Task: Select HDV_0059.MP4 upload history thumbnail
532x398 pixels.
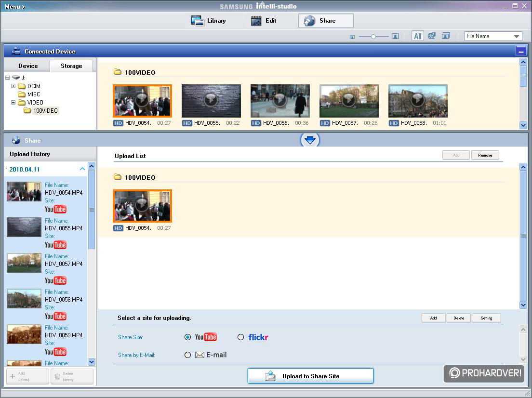Action: click(24, 334)
